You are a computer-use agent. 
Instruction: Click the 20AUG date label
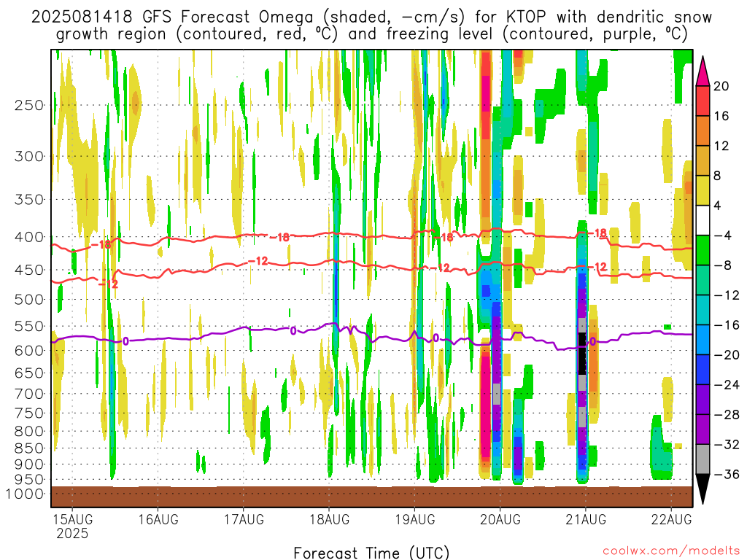coord(500,519)
